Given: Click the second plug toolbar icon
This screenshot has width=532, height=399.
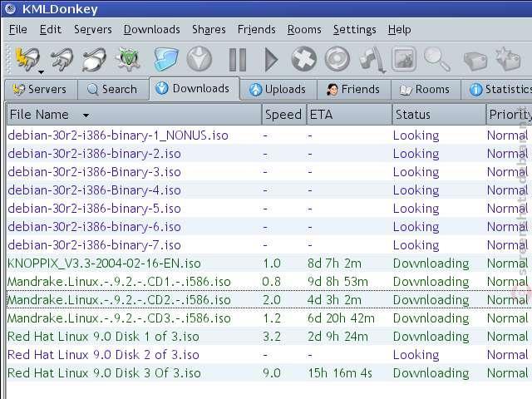Looking at the screenshot, I should 62,59.
